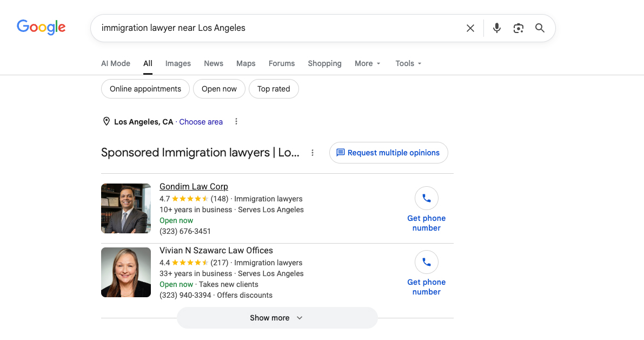
Task: Start voice search with microphone icon
Action: coord(496,28)
